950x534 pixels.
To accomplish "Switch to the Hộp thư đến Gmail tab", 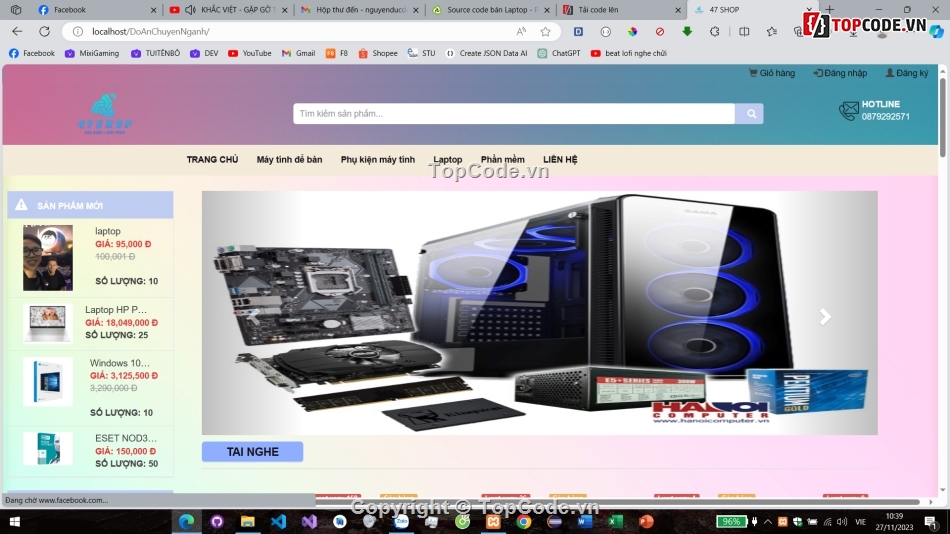I will pos(360,10).
